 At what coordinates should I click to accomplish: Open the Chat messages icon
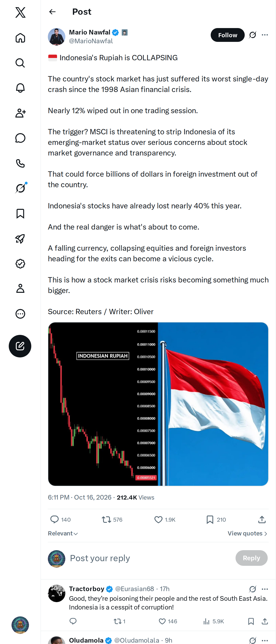20,138
